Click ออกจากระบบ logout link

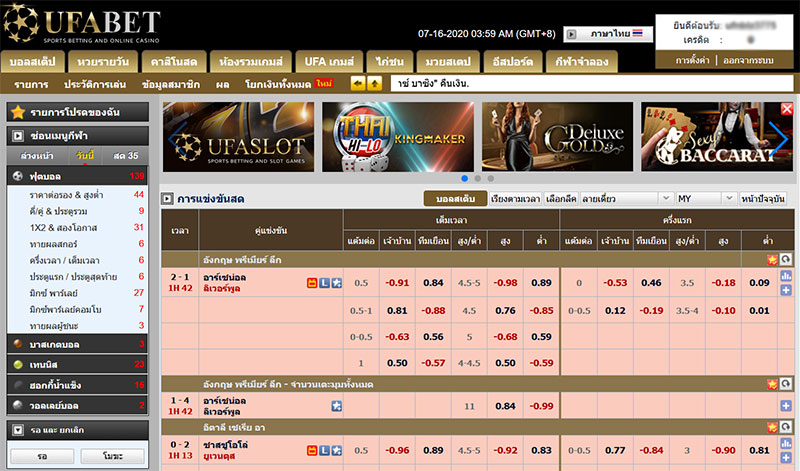point(748,60)
